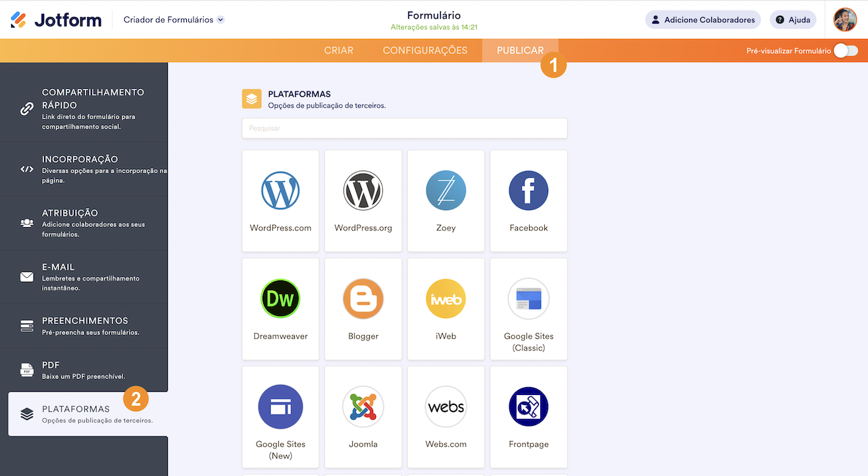Open the Compartilhamento Rápido section
This screenshot has height=476, width=868.
pyautogui.click(x=84, y=109)
